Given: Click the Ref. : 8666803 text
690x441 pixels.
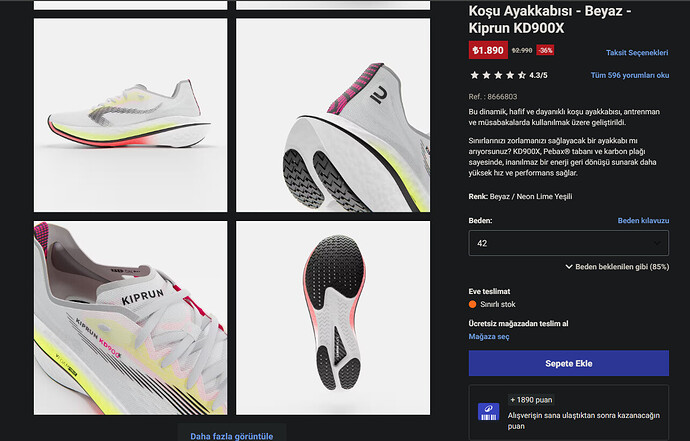Looking at the screenshot, I should pyautogui.click(x=493, y=96).
